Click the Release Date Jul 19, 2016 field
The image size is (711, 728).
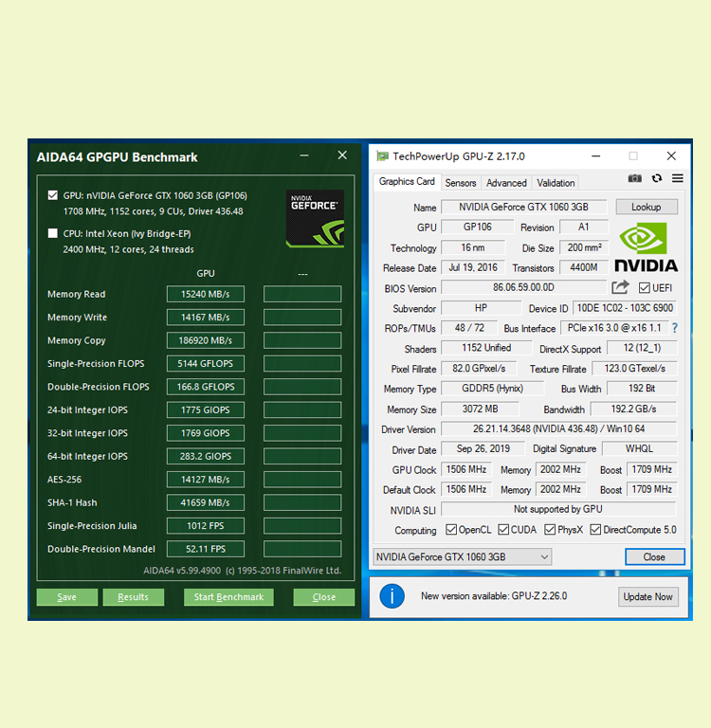pyautogui.click(x=473, y=268)
